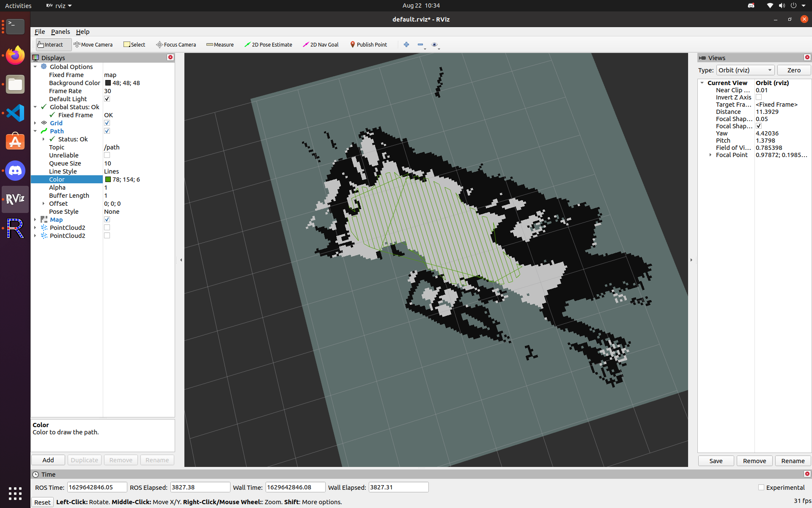The image size is (812, 508).
Task: Click the Add display button
Action: (x=48, y=460)
